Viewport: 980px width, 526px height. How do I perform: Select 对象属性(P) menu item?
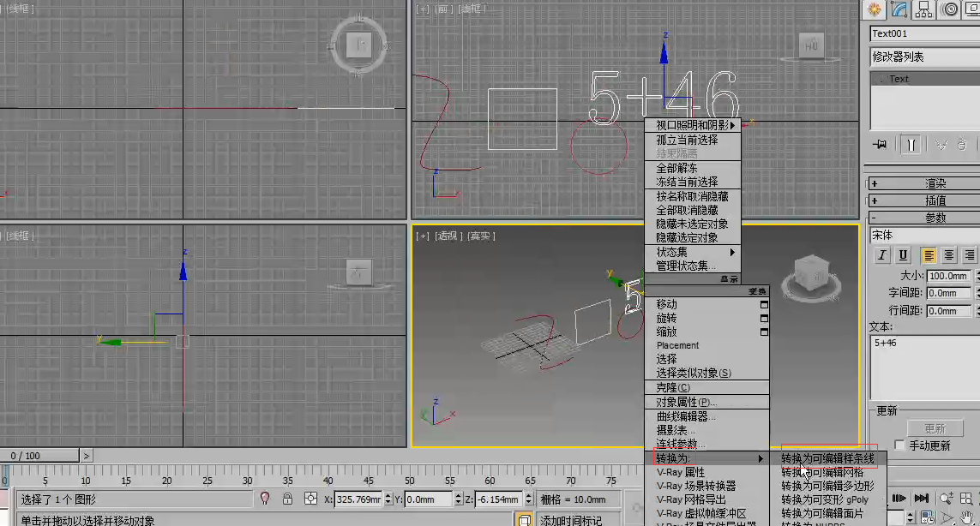706,403
